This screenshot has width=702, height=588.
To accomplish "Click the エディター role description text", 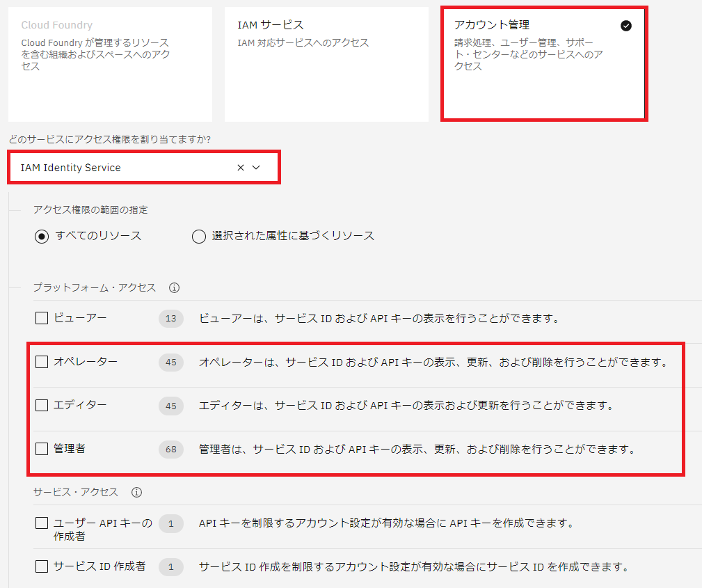I will coord(406,406).
